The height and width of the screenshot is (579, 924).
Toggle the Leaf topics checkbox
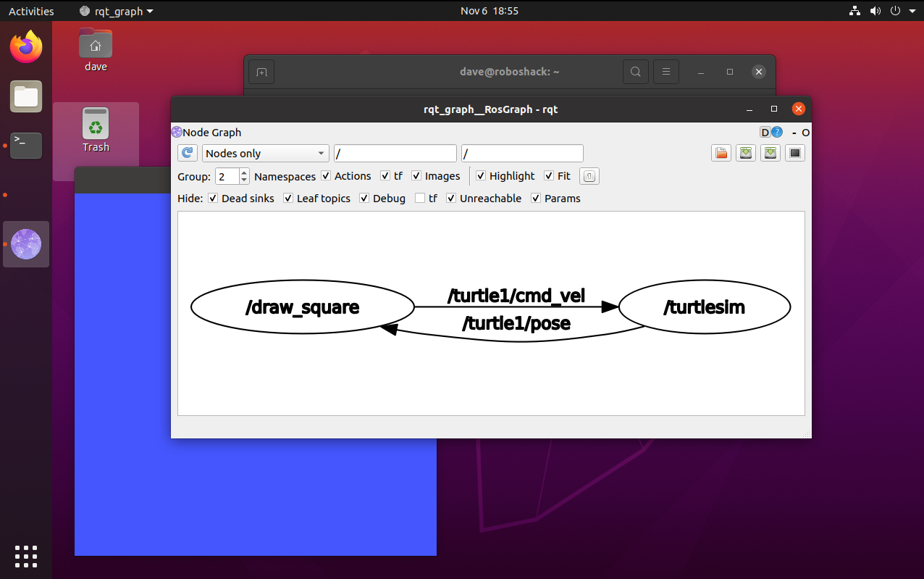pyautogui.click(x=288, y=199)
